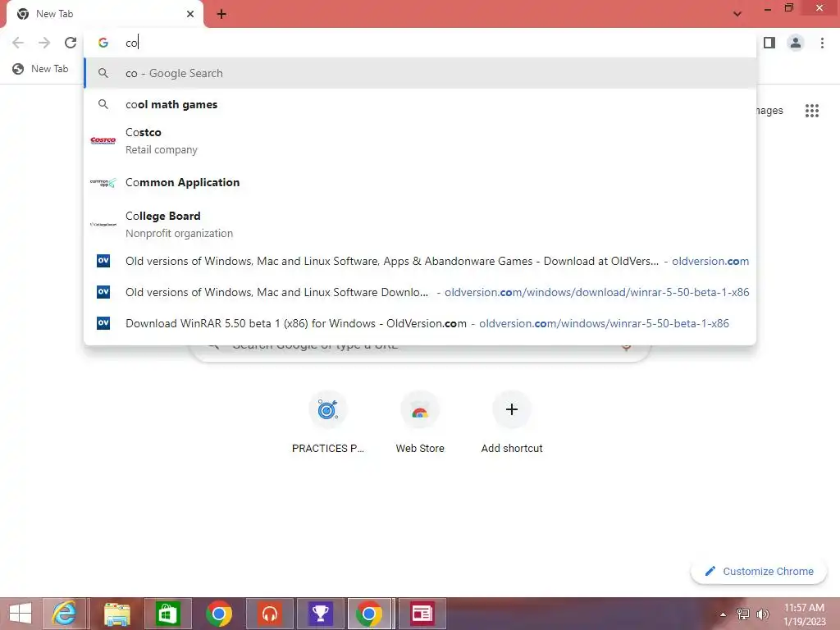Open the profile avatar icon
This screenshot has width=840, height=630.
(796, 43)
